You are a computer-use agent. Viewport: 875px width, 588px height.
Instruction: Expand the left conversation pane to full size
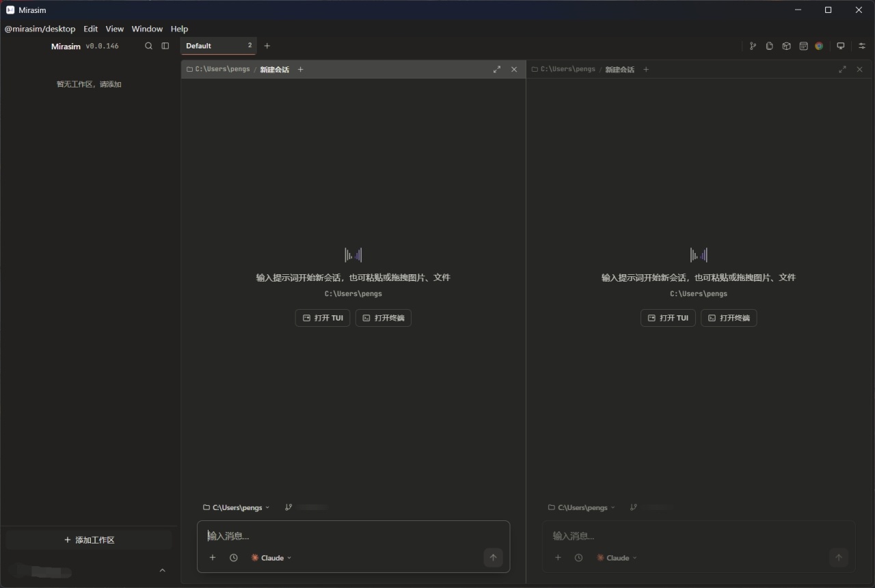tap(497, 69)
